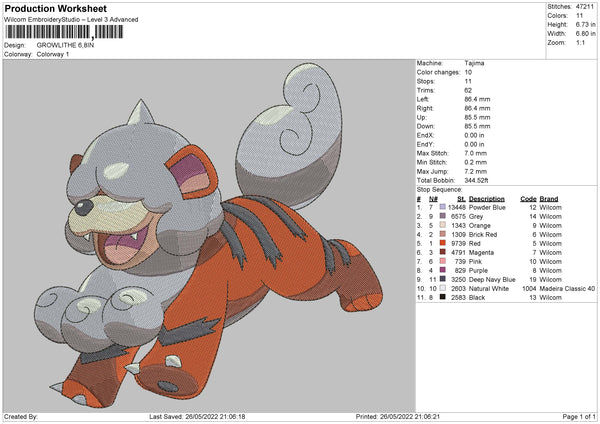Viewport: 600px width, 424px height.
Task: Click the design name 'GROWLITHE 6,8IN'
Action: tap(65, 45)
